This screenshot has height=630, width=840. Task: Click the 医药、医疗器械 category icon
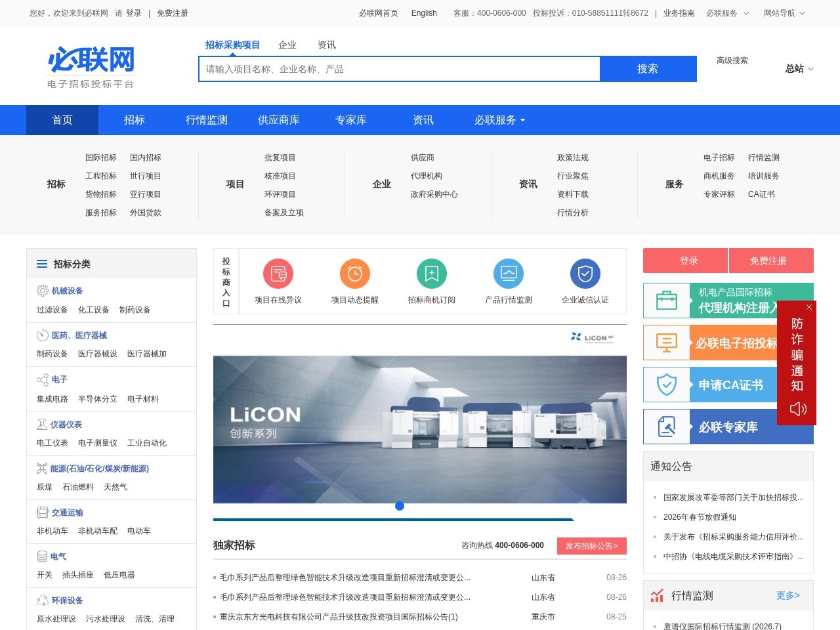43,335
